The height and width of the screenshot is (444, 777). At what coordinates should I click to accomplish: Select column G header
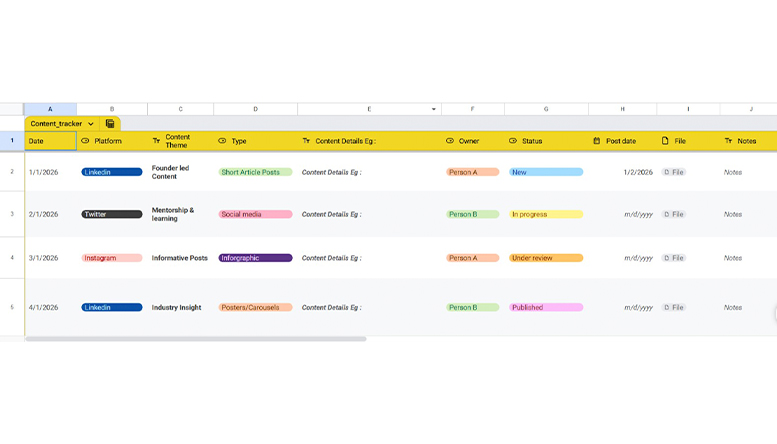coord(546,109)
